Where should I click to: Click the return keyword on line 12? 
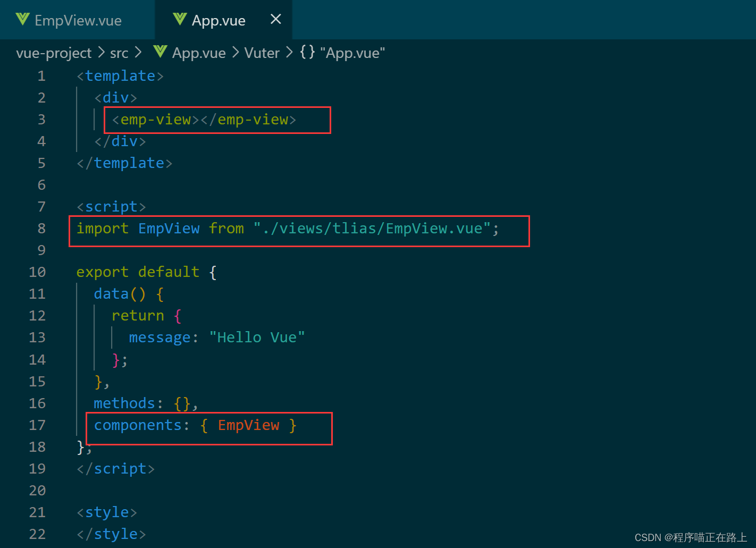pos(138,316)
